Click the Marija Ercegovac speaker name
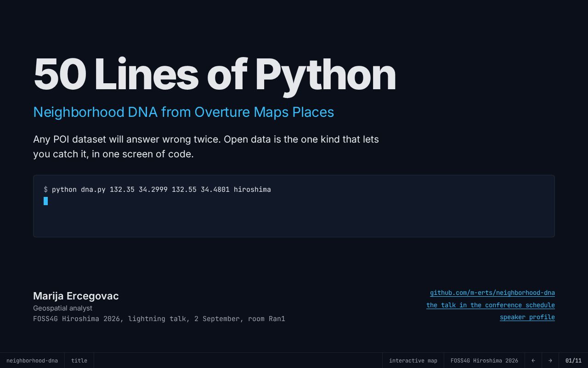The image size is (588, 368). tap(76, 296)
